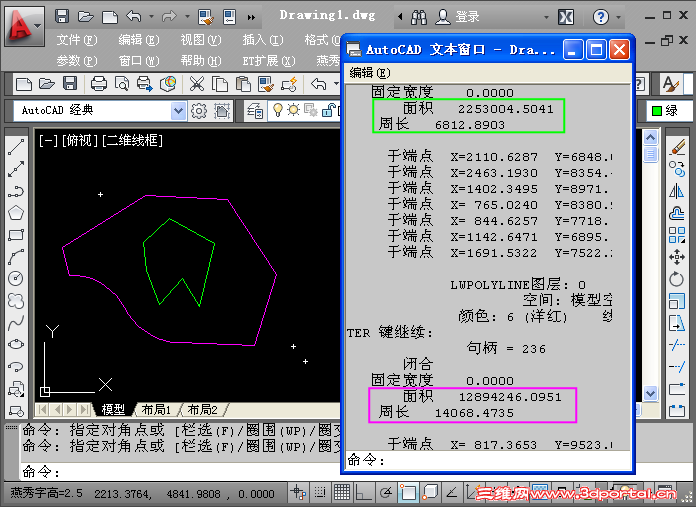Open the 编辑(E) menu in main window

click(x=139, y=40)
